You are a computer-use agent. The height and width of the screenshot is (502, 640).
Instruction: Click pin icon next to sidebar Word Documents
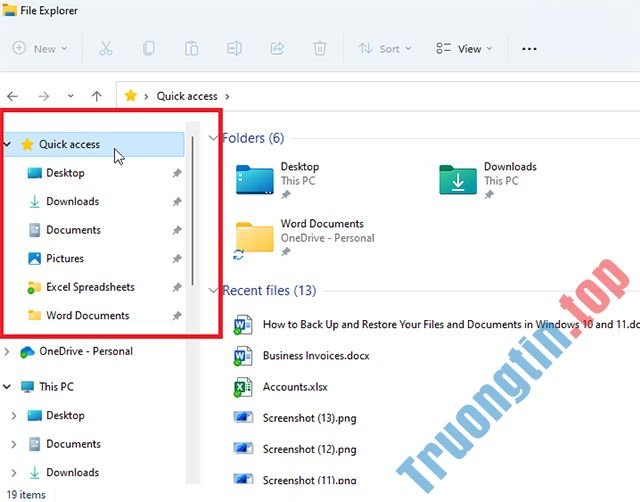[177, 315]
